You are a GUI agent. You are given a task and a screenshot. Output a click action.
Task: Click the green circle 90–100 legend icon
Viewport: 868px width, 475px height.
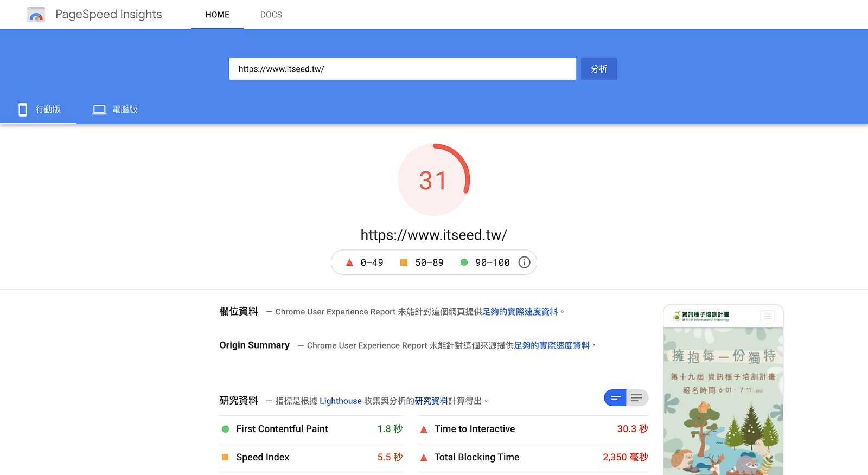coord(464,262)
